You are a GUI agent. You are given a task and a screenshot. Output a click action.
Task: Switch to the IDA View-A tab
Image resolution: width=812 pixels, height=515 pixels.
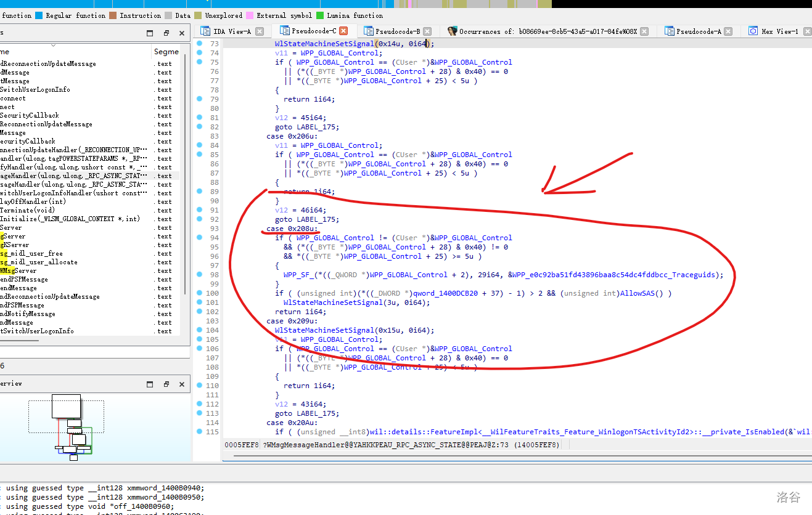[231, 31]
